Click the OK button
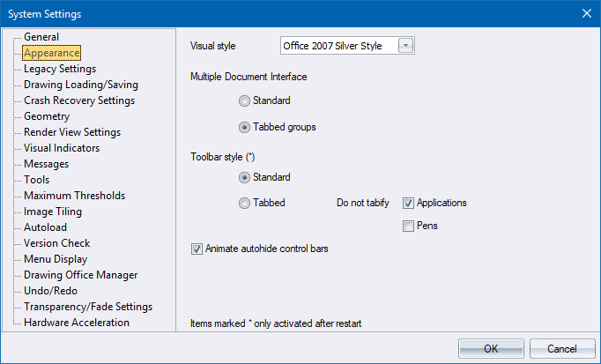 [491, 348]
